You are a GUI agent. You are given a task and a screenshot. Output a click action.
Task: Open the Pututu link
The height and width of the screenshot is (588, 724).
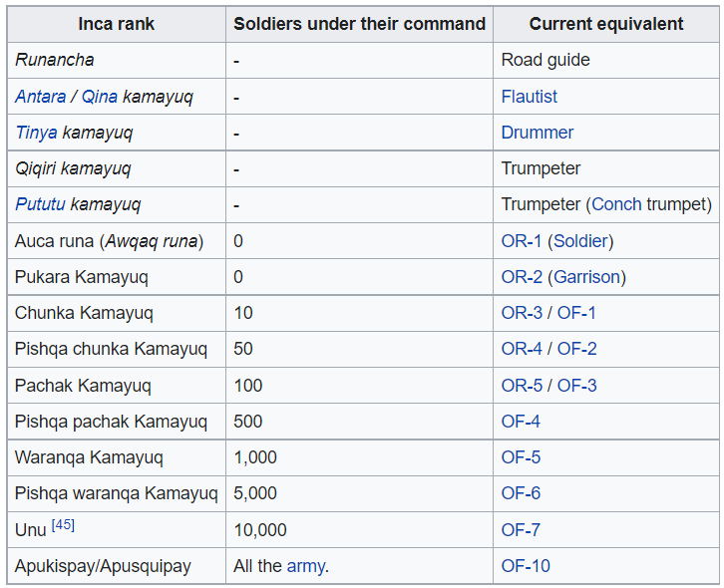coord(40,204)
